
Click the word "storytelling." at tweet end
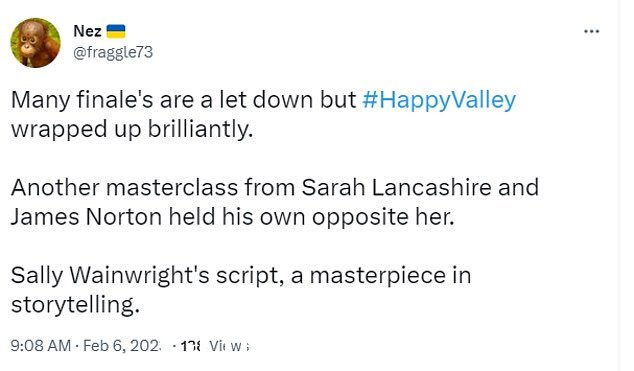pos(75,305)
